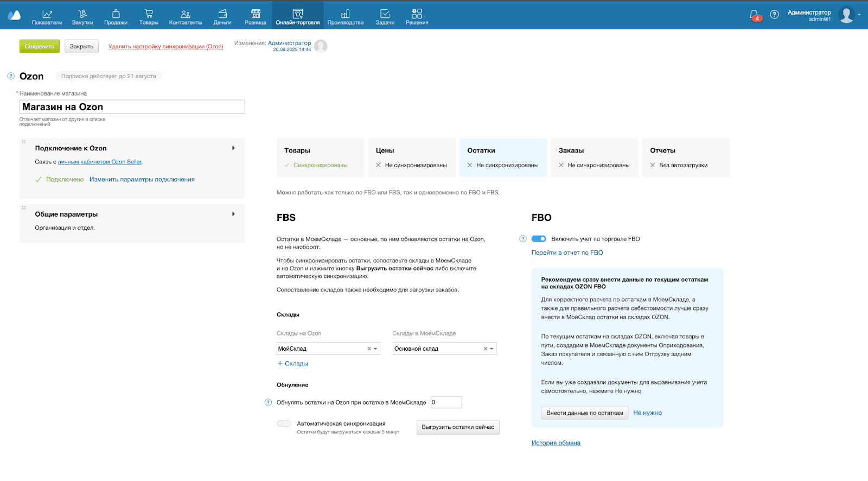The image size is (868, 481).
Task: Open the notifications bell icon
Action: point(754,15)
